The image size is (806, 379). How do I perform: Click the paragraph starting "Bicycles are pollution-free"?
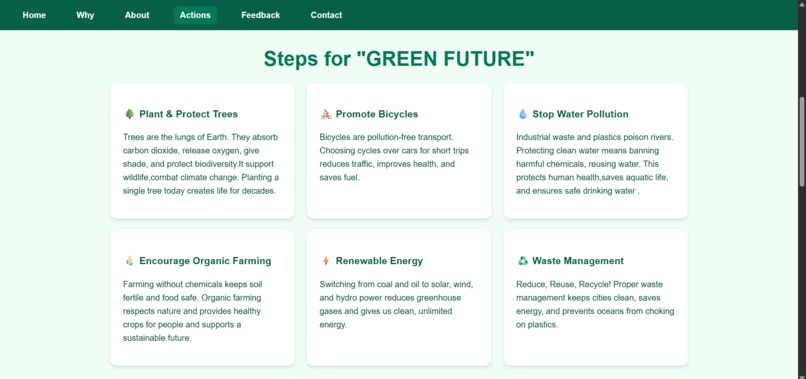pos(395,157)
